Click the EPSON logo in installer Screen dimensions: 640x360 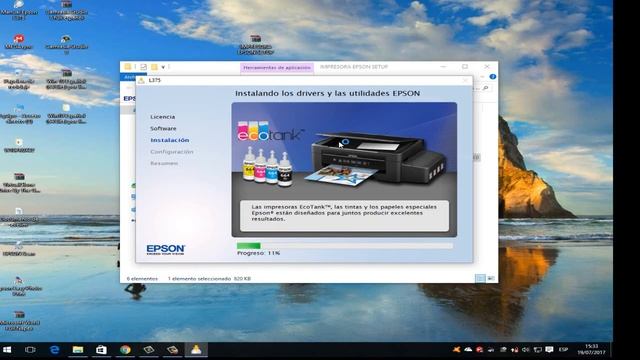[x=165, y=249]
